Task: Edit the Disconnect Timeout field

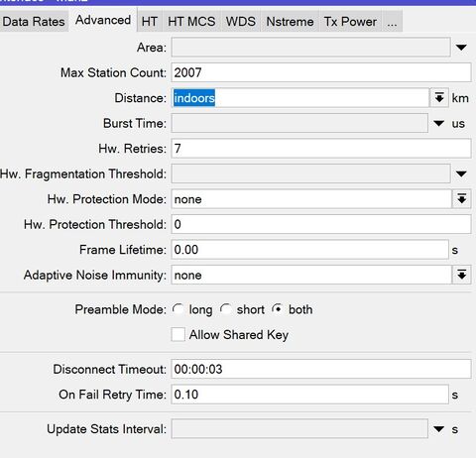Action: click(321, 369)
